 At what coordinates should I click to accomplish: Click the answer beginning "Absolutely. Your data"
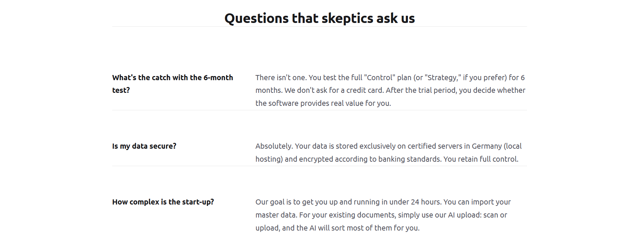(388, 152)
